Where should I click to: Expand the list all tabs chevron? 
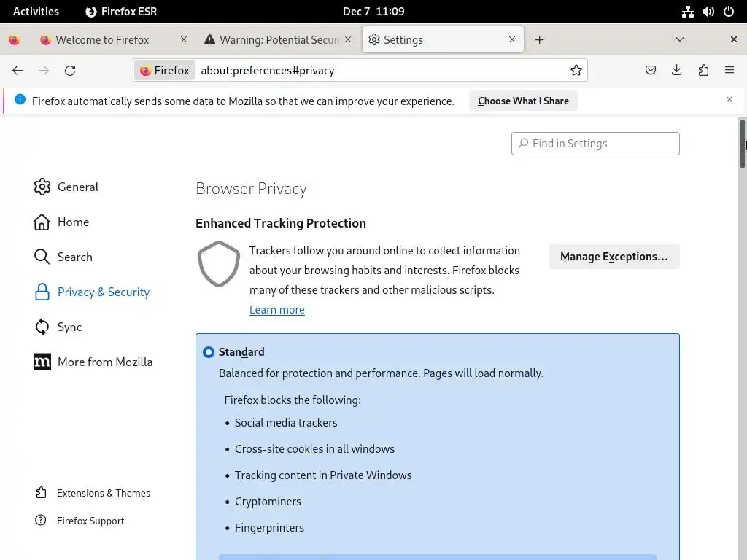680,40
